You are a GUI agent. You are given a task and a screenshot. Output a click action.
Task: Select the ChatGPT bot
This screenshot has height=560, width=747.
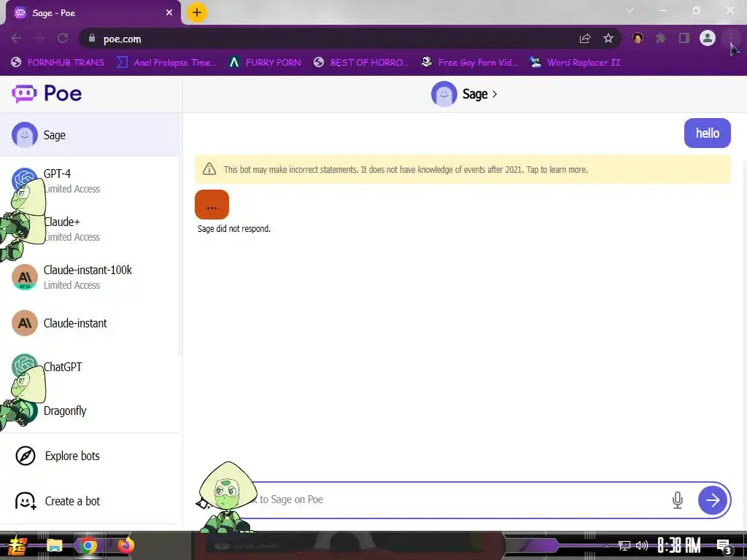click(x=90, y=367)
